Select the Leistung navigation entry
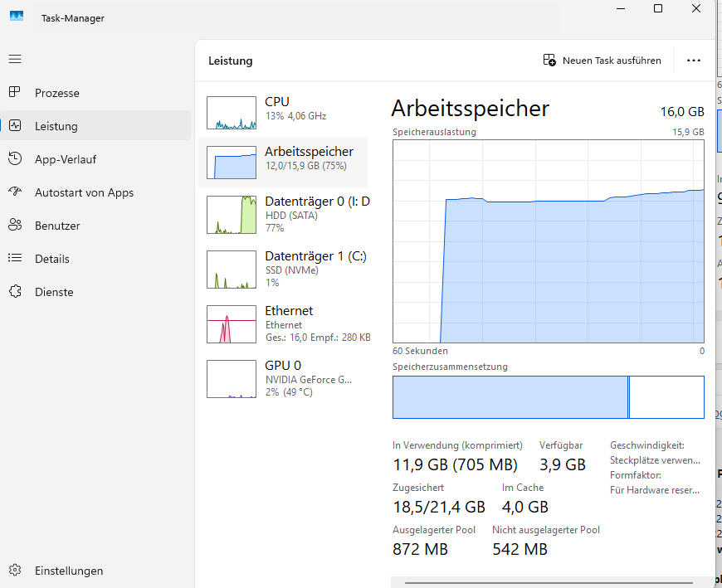The width and height of the screenshot is (722, 588). pyautogui.click(x=95, y=125)
